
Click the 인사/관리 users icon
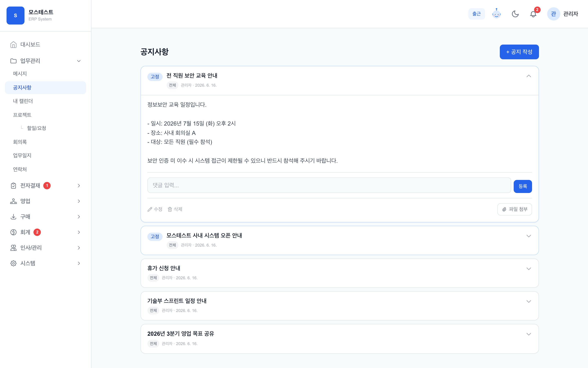coord(13,248)
